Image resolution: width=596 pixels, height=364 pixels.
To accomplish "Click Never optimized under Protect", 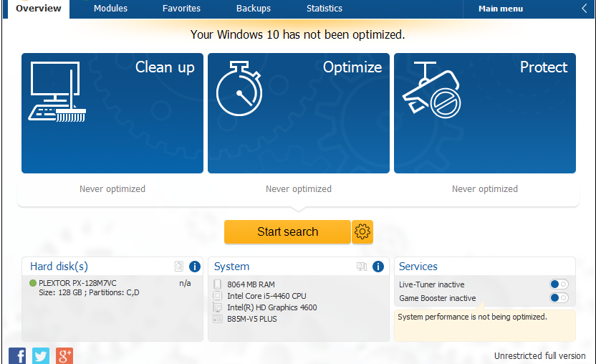I will point(485,188).
